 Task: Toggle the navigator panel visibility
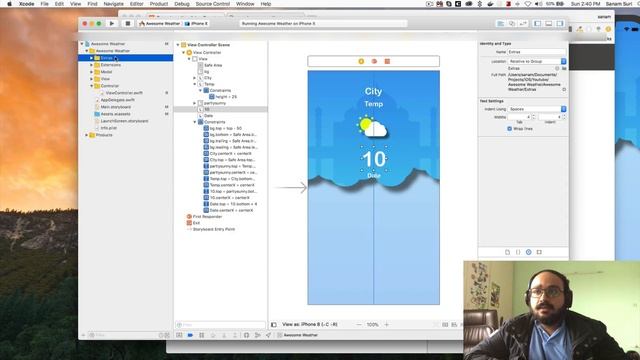point(538,24)
